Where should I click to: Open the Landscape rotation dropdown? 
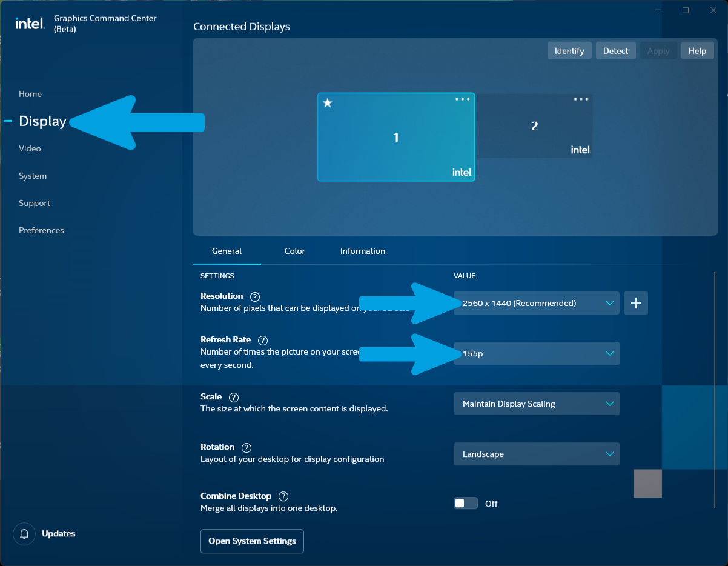tap(537, 454)
